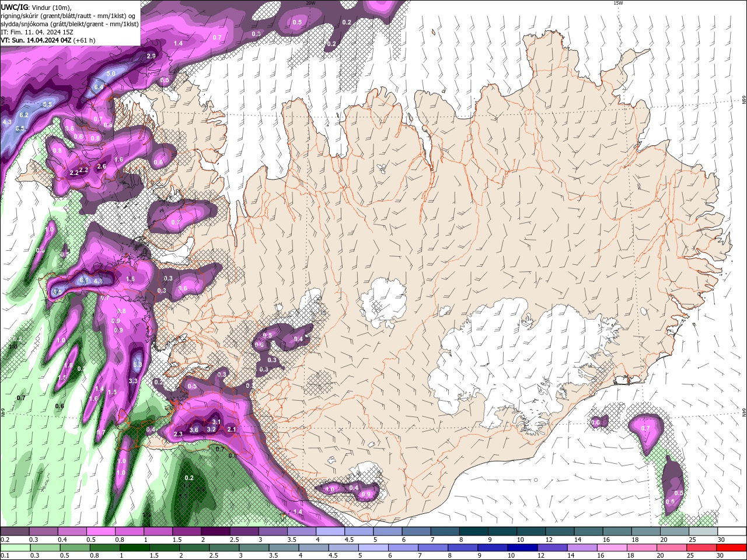Click the 'IT: Fim. 11. 04. 2024 15Z' line
Screen dimensions: 747x560
pyautogui.click(x=36, y=32)
